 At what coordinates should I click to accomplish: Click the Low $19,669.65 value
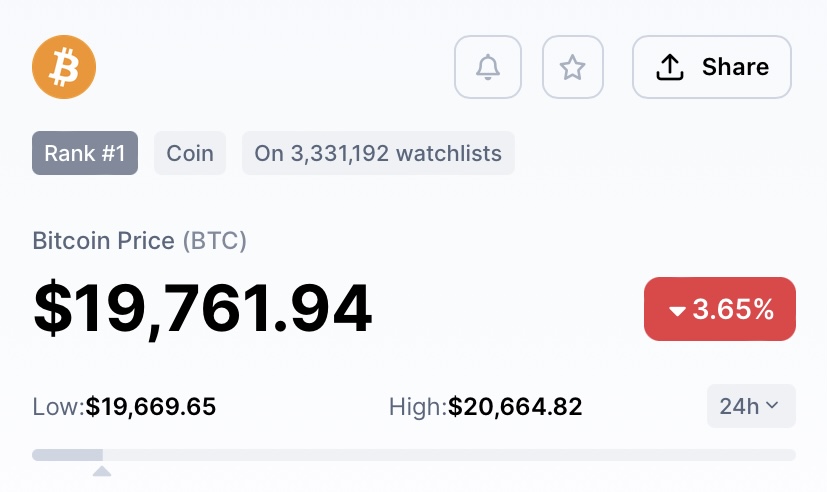coord(151,407)
